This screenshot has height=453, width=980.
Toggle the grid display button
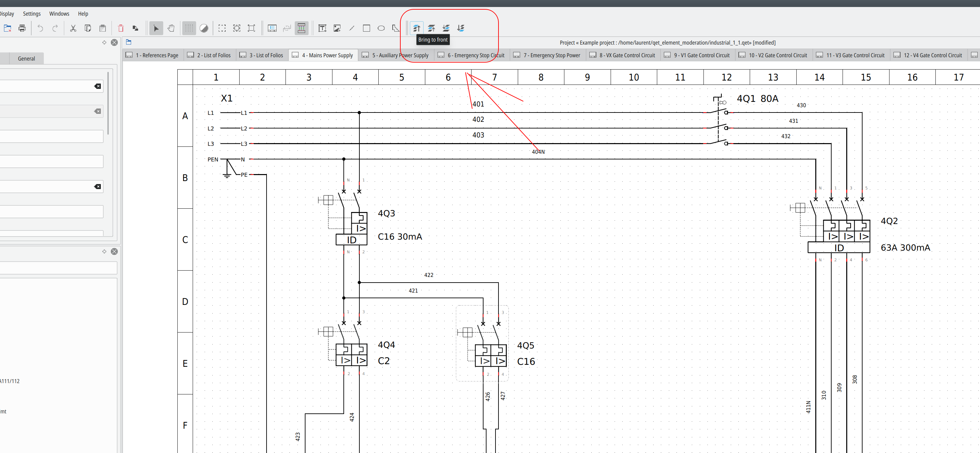189,28
